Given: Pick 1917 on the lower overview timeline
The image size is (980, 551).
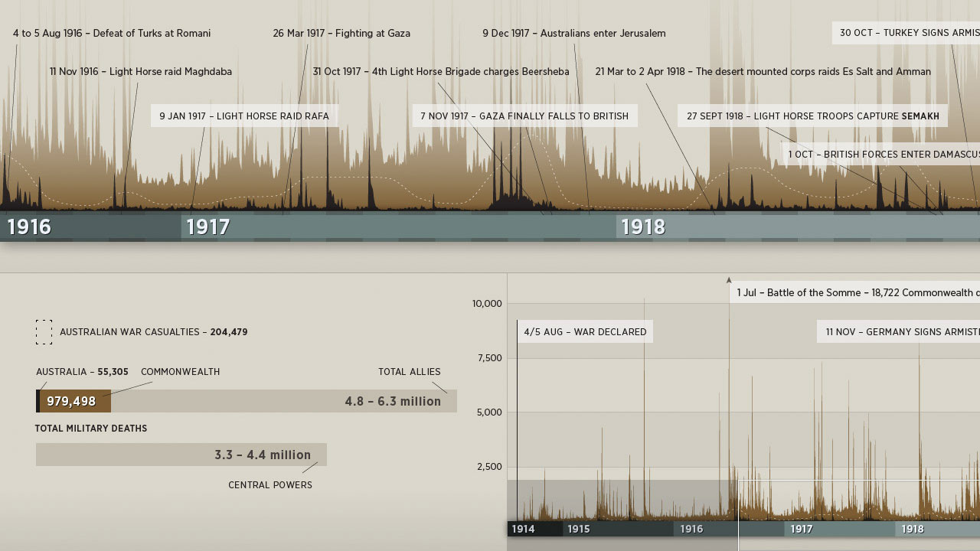Looking at the screenshot, I should tap(839, 529).
